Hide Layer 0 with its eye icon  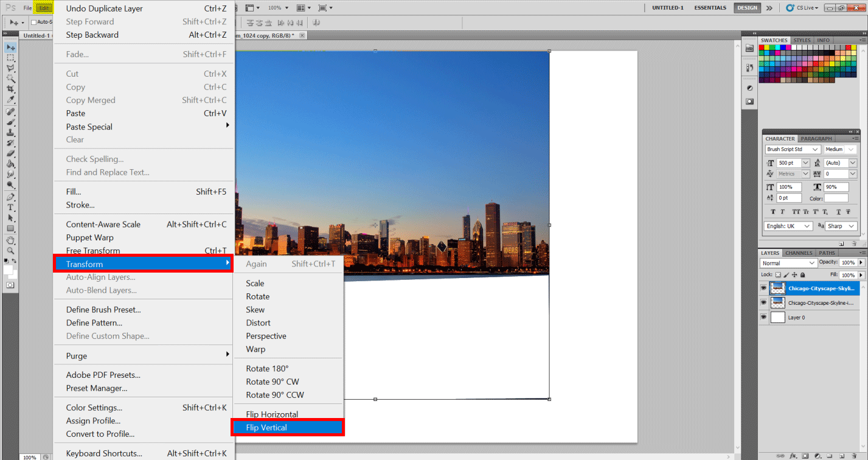click(764, 317)
